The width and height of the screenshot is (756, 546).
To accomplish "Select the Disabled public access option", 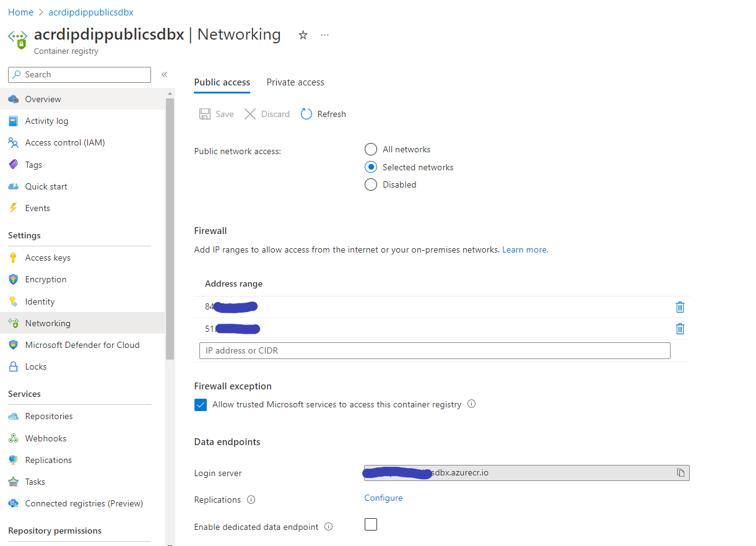I will [x=371, y=184].
